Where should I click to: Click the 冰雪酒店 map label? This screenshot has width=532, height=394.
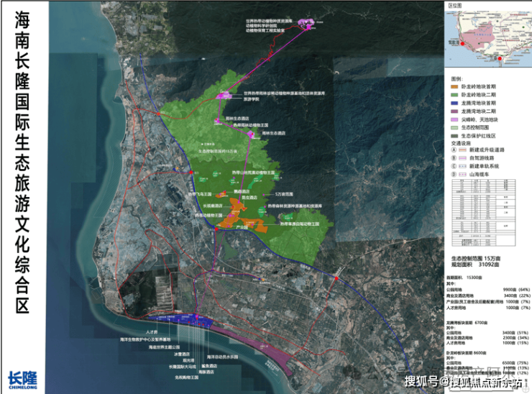181,354
